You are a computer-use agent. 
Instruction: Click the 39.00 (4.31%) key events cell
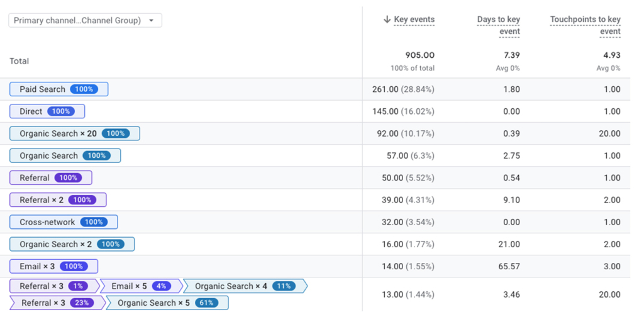coord(408,200)
